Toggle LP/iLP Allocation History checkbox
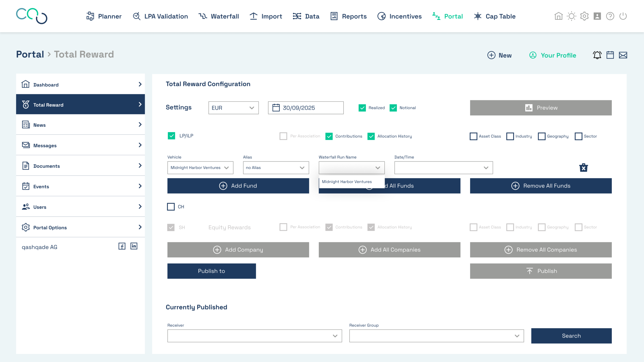Screen dimensions: 644x362 point(371,136)
